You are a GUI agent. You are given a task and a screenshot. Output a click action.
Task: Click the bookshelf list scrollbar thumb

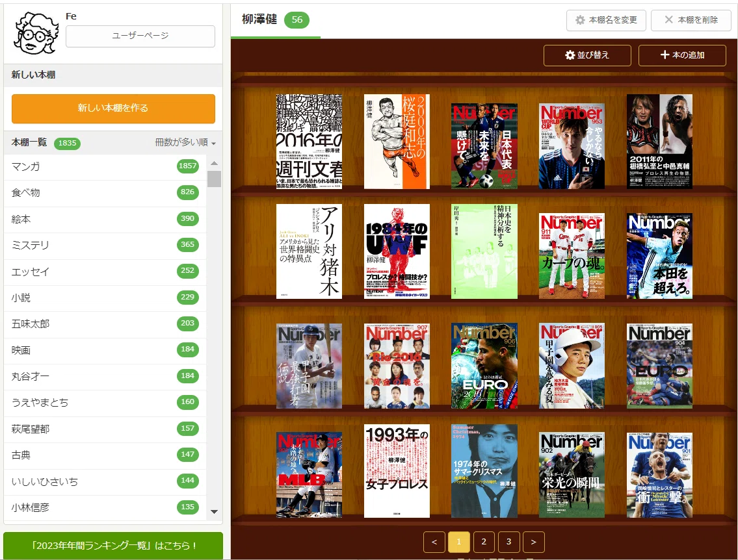(214, 179)
